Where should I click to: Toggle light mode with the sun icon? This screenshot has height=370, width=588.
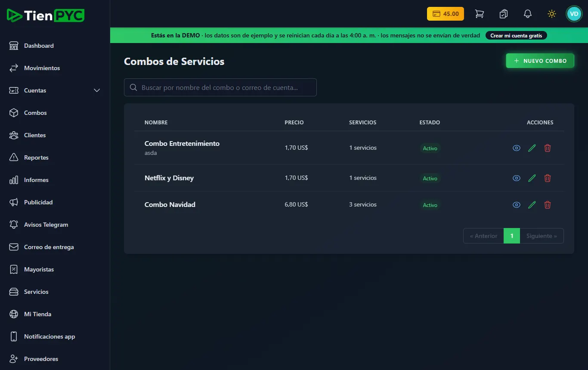pos(552,14)
